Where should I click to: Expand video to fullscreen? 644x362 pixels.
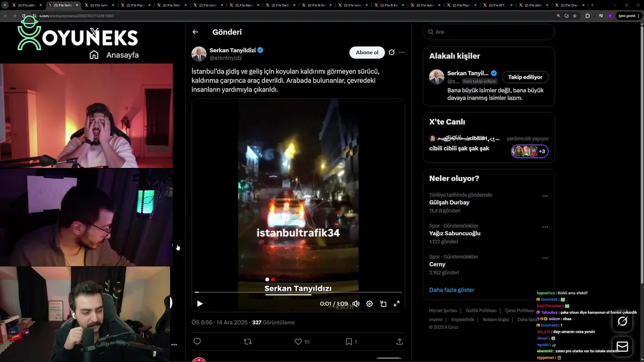[396, 304]
